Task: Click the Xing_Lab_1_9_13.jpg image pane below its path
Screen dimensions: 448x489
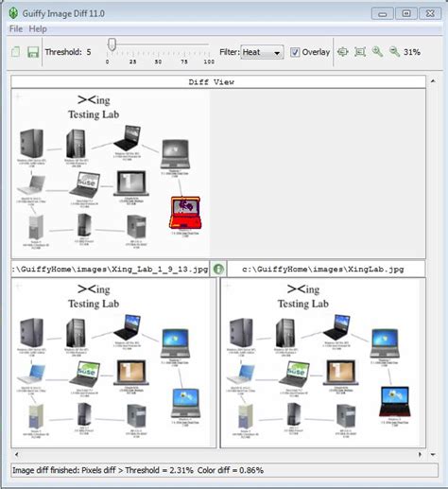Action: tap(113, 362)
